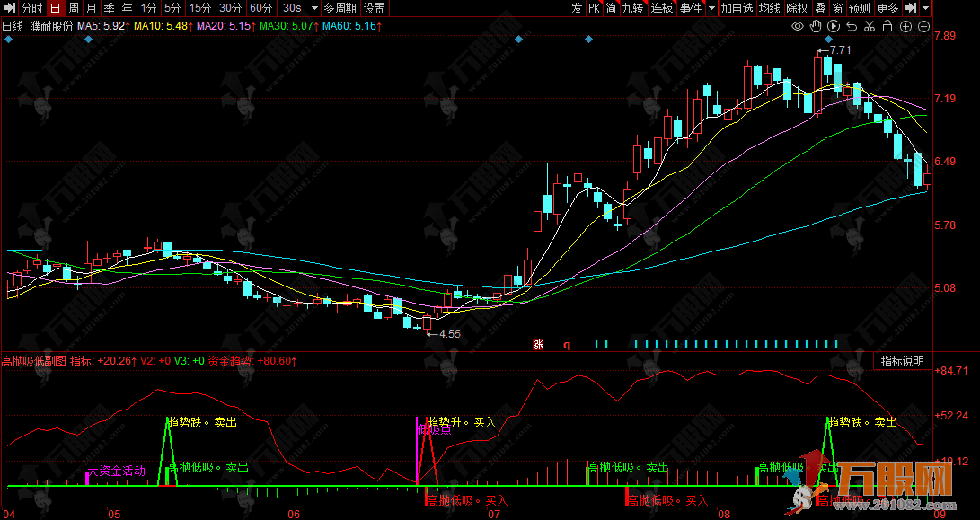Viewport: 980px width, 520px height.
Task: Click the 加自选 add to watchlist button
Action: point(737,8)
